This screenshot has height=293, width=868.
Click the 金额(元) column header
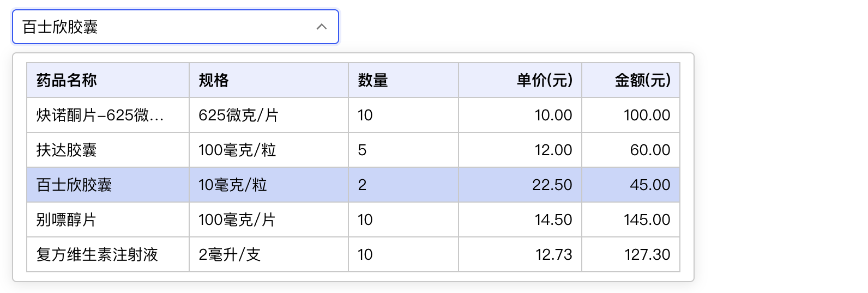click(631, 81)
